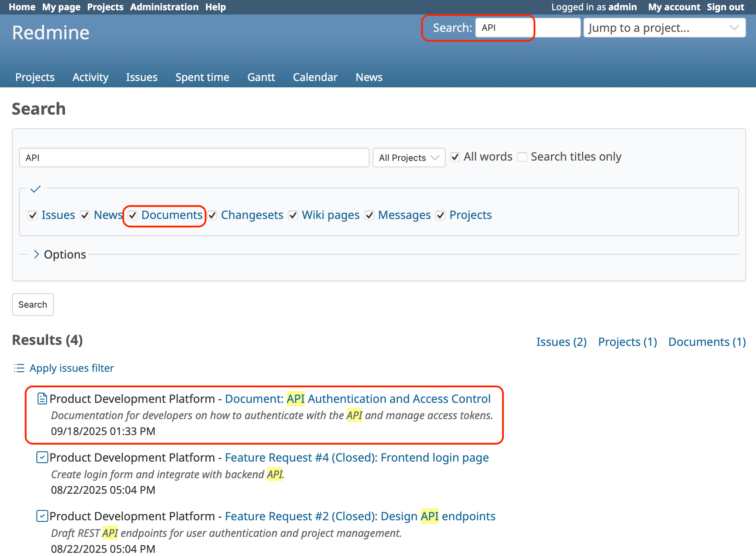Click the Search button below the options

(x=33, y=305)
